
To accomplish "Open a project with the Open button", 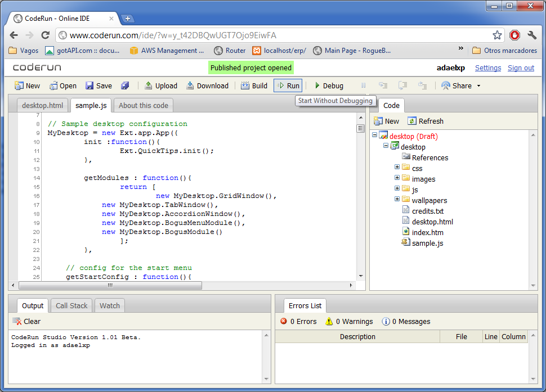I will pyautogui.click(x=62, y=85).
